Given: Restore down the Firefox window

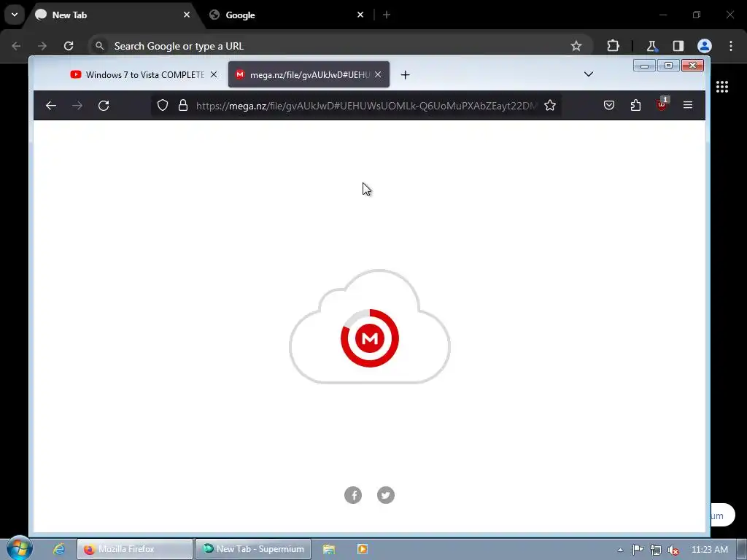Looking at the screenshot, I should [668, 65].
